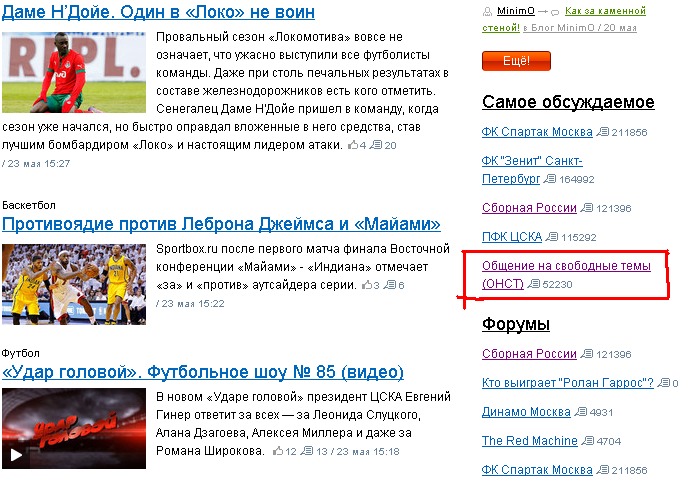The height and width of the screenshot is (482, 695).
Task: Click comments icon next to 52230
Action: [534, 284]
